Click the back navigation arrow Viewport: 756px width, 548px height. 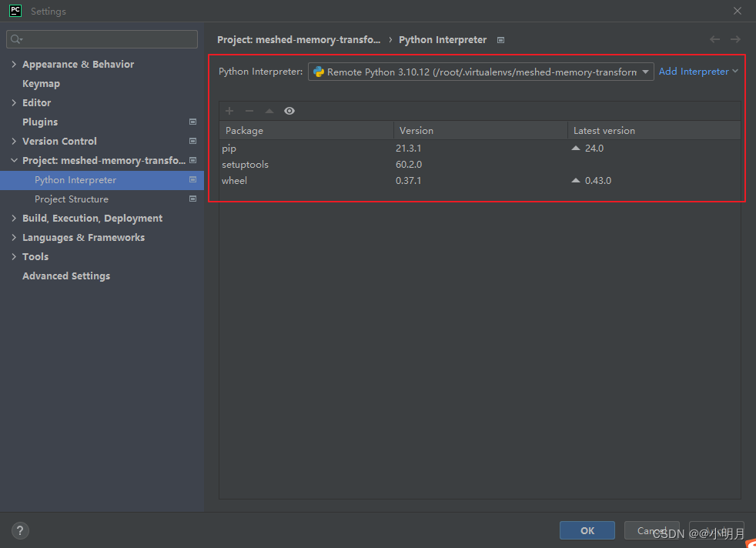714,39
